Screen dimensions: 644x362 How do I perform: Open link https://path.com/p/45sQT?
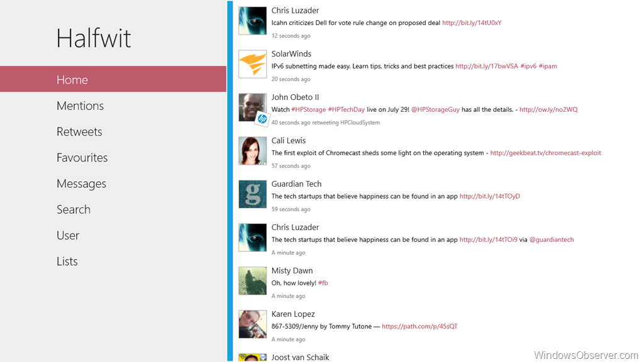pos(419,326)
